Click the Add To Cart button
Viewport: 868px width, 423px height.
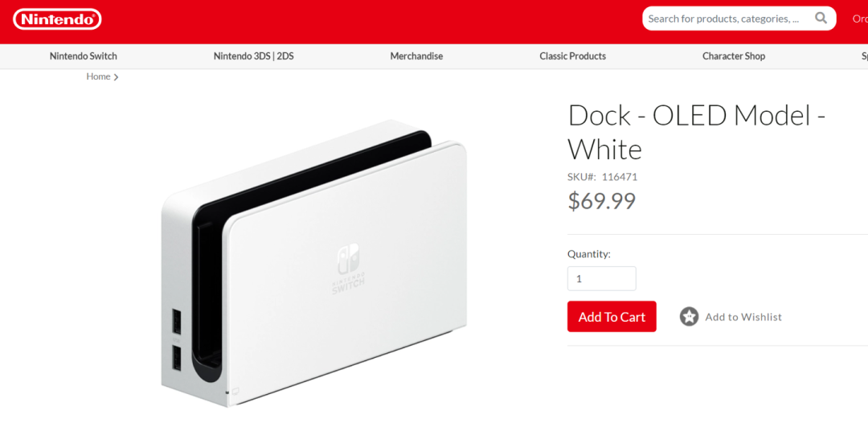pyautogui.click(x=612, y=317)
